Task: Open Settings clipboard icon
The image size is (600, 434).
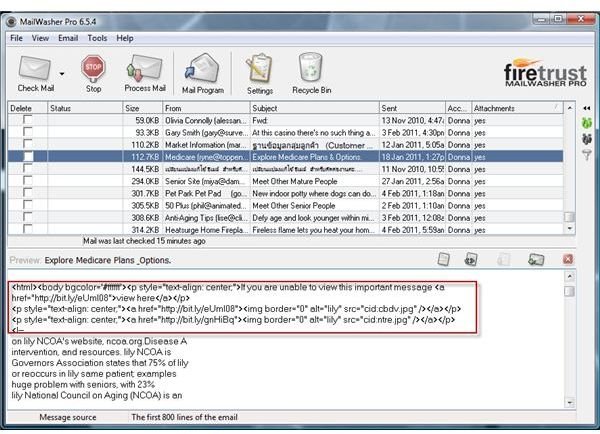Action: pyautogui.click(x=260, y=68)
